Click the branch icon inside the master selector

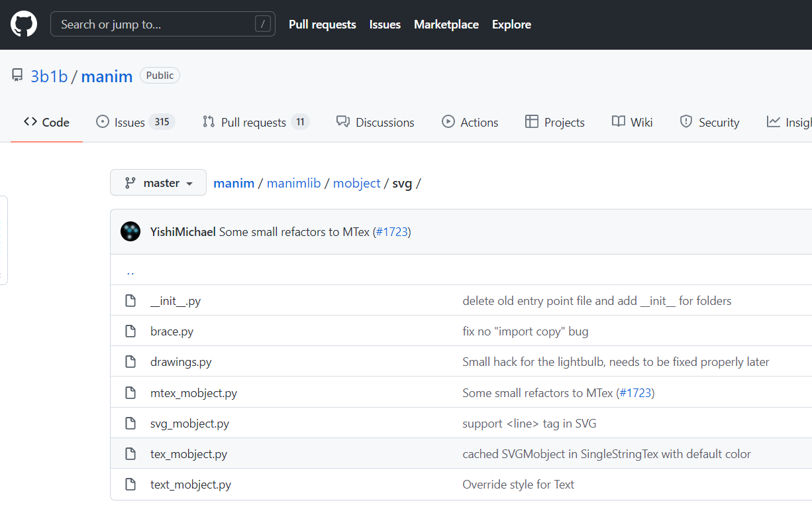(x=131, y=182)
